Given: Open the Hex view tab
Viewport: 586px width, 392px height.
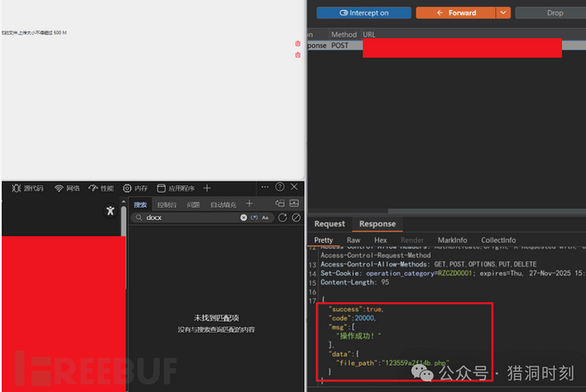Looking at the screenshot, I should coord(380,240).
